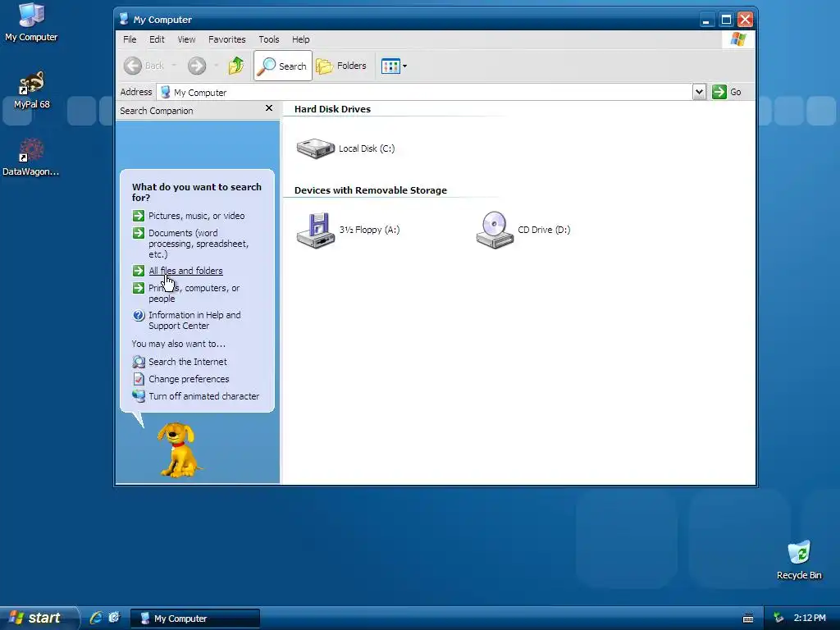The width and height of the screenshot is (840, 630).
Task: Select All files and folders search
Action: (x=185, y=271)
